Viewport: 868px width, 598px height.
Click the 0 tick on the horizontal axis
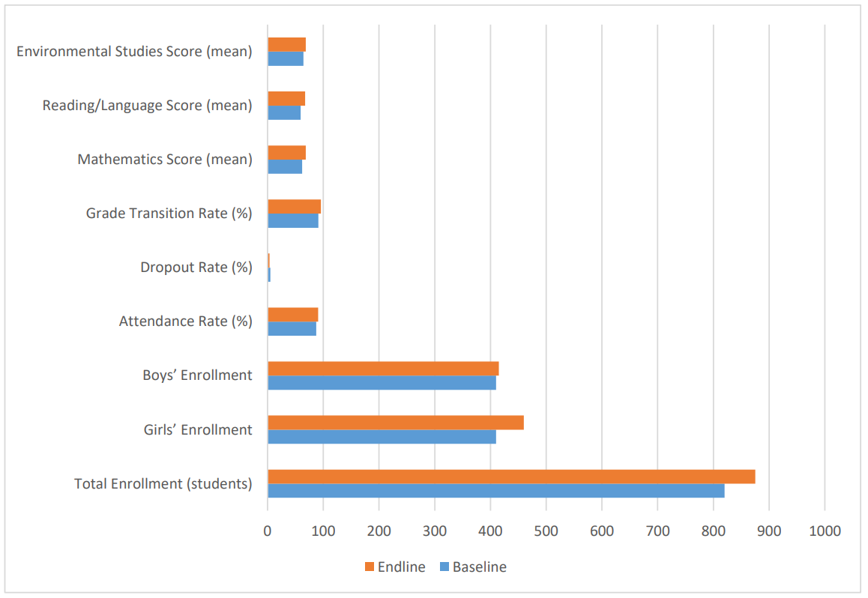click(x=268, y=531)
